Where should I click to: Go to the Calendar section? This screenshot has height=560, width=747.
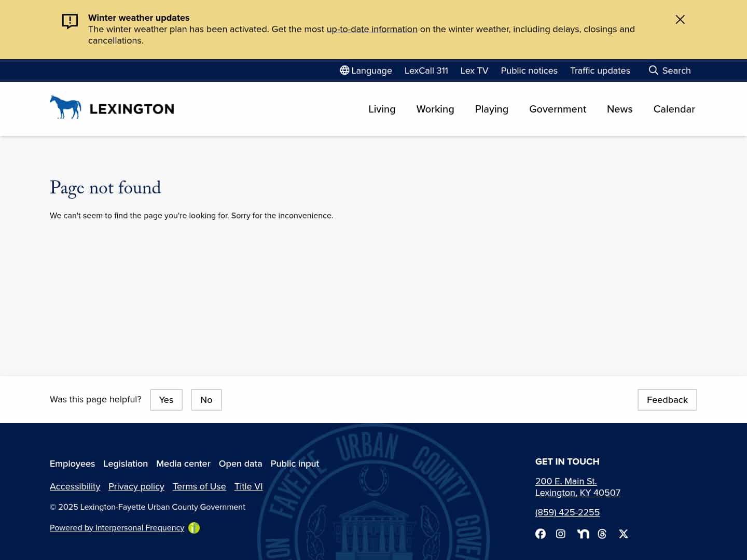coord(674,109)
